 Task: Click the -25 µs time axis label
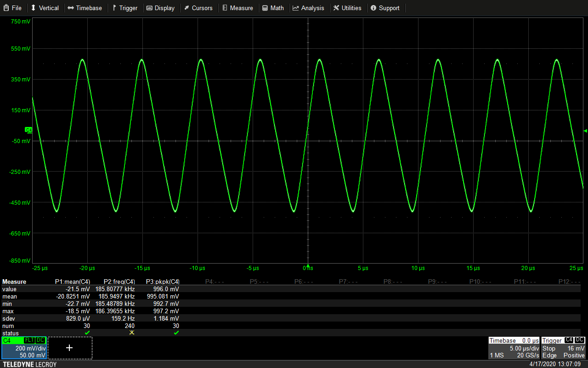[40, 268]
